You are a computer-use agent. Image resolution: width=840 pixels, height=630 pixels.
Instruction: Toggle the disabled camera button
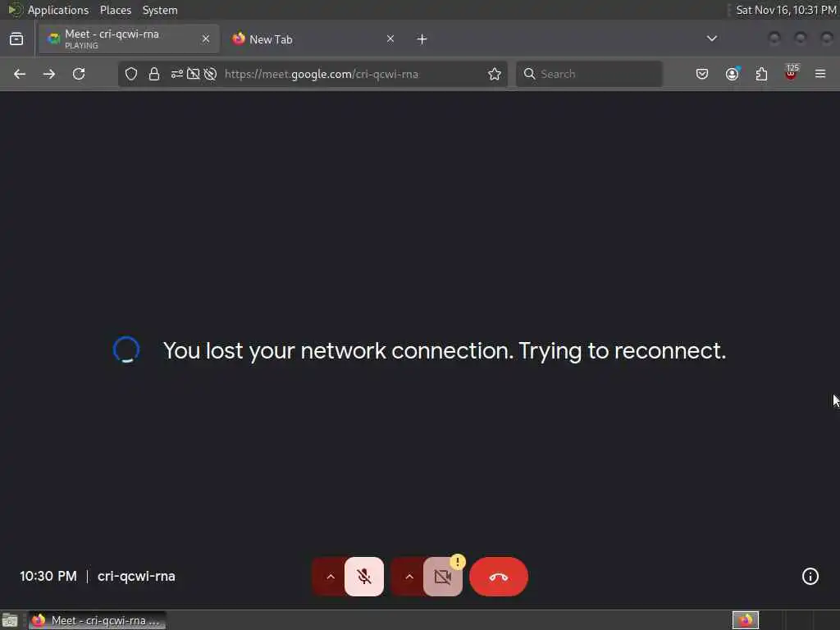coord(443,577)
